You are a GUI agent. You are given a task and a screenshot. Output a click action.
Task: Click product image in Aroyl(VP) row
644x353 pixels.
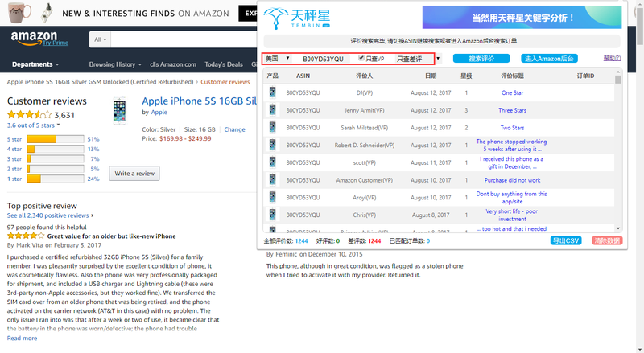(272, 197)
